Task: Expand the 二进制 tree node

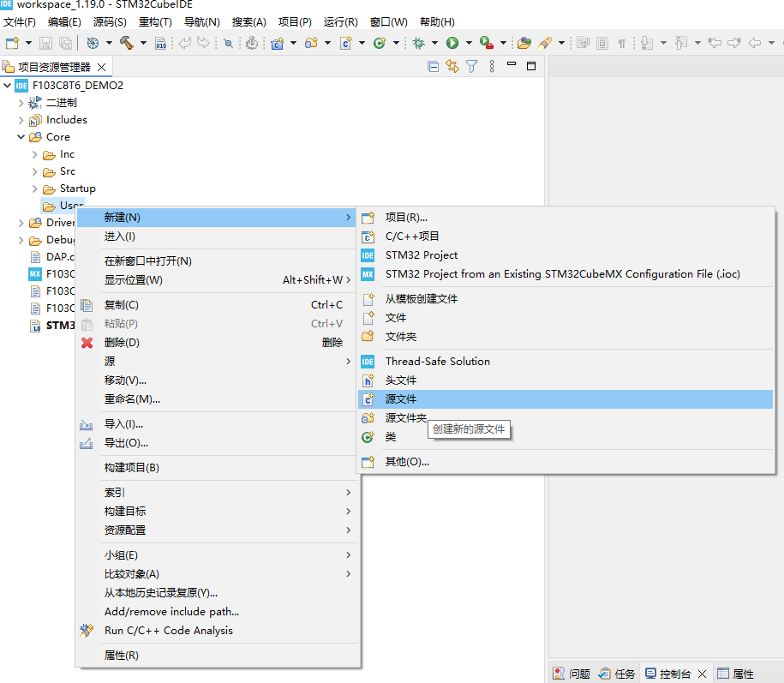Action: click(21, 103)
